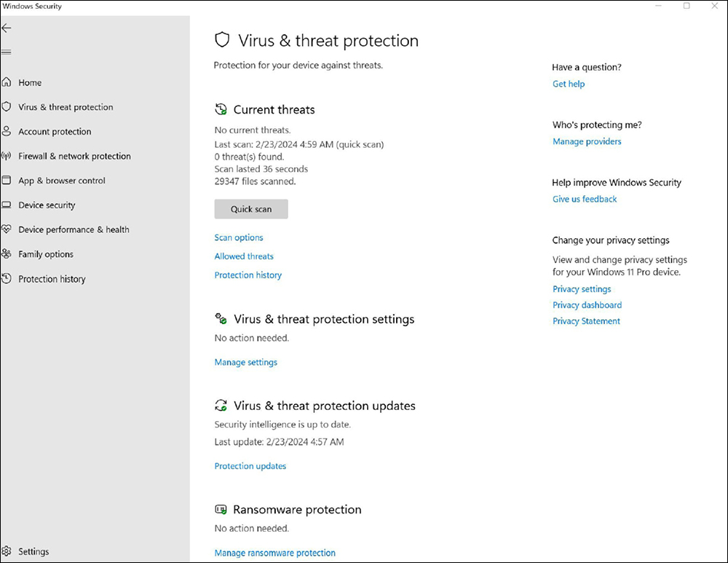Open Settings gear in sidebar

7,551
